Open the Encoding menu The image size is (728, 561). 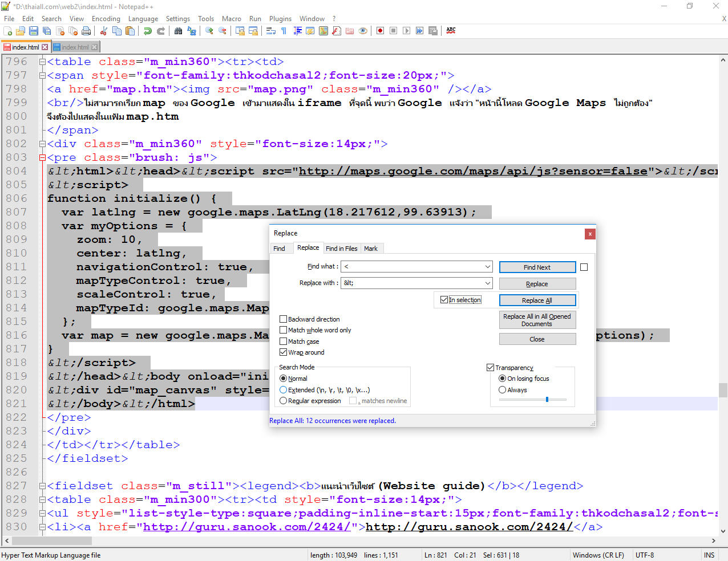click(x=106, y=19)
